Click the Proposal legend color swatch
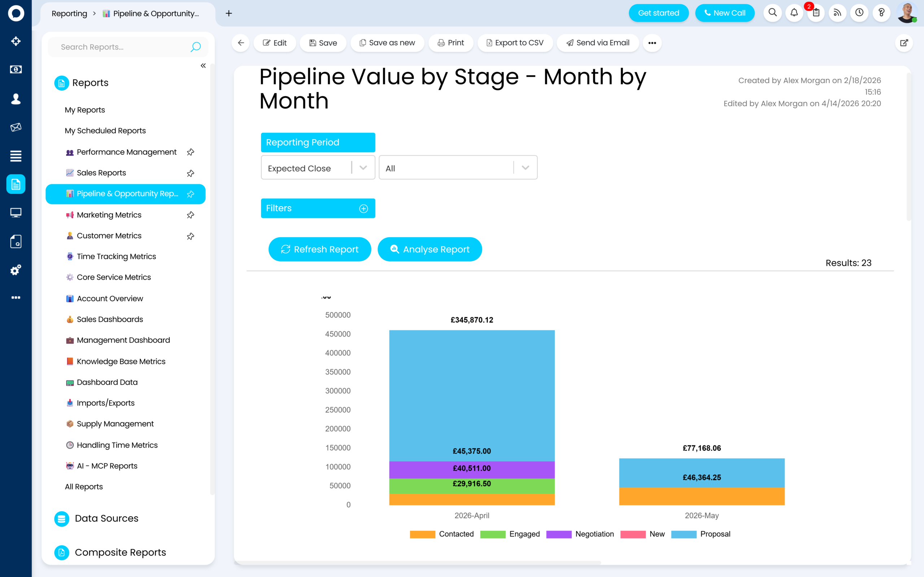This screenshot has height=577, width=924. (684, 534)
